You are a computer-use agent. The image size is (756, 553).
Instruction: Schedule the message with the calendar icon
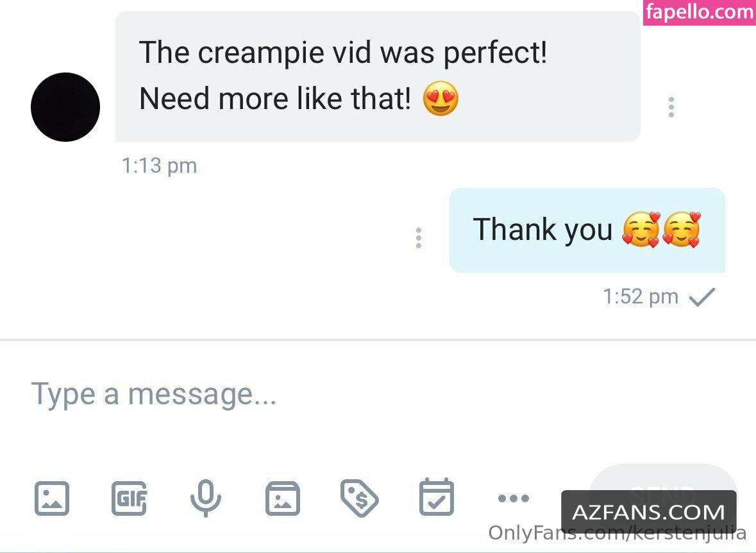point(436,497)
